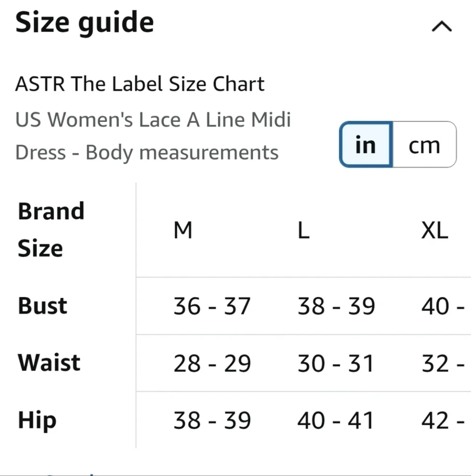
Task: Click the 40 - 41 hip measurement
Action: (335, 420)
